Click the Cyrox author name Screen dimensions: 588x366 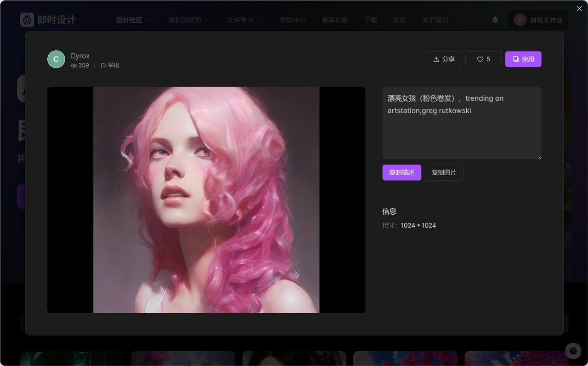[80, 56]
